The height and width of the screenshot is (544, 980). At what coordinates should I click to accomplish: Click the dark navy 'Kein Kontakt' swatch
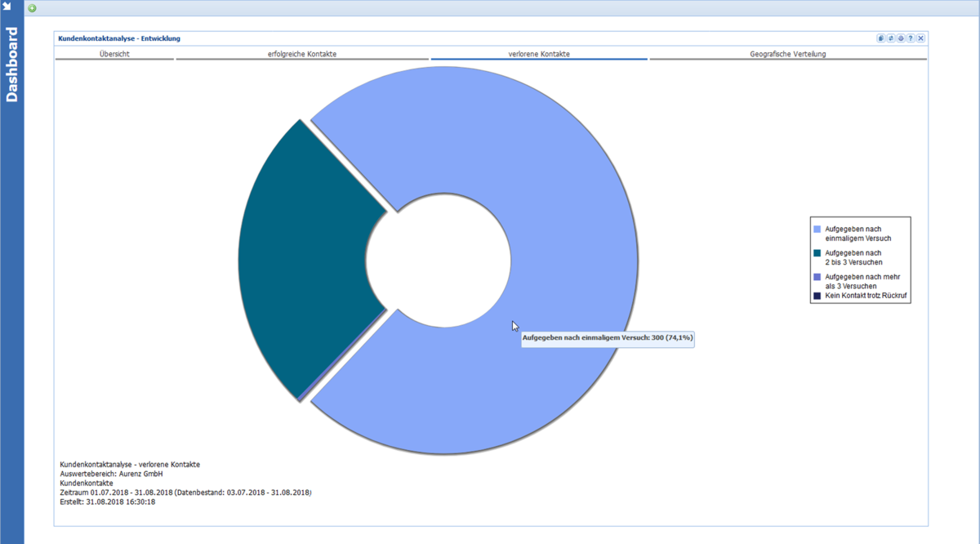pos(817,297)
